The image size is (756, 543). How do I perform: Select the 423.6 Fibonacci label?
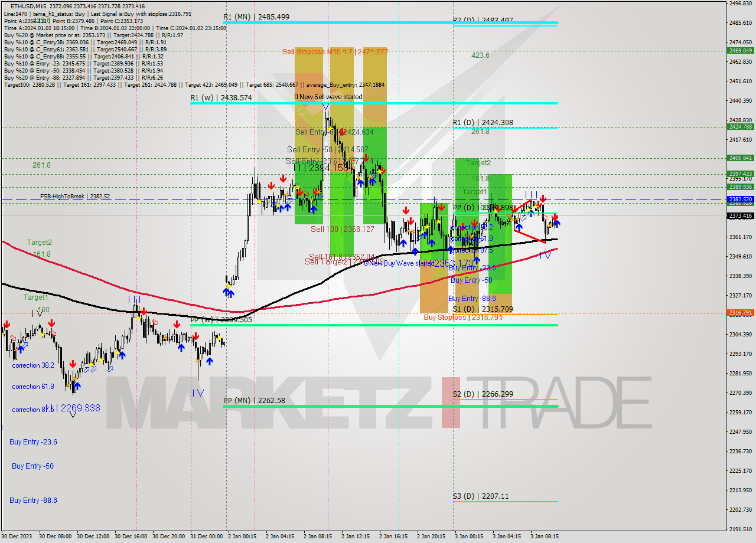pos(480,55)
